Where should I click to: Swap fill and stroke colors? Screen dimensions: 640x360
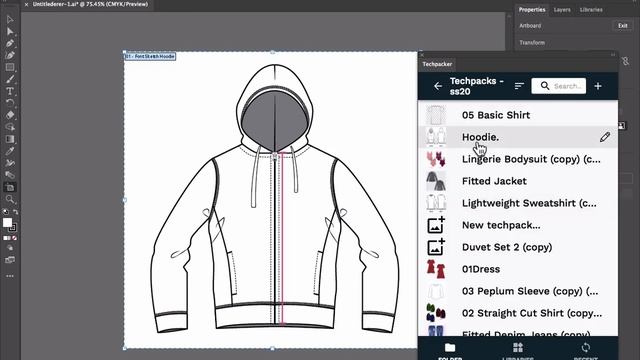15,212
